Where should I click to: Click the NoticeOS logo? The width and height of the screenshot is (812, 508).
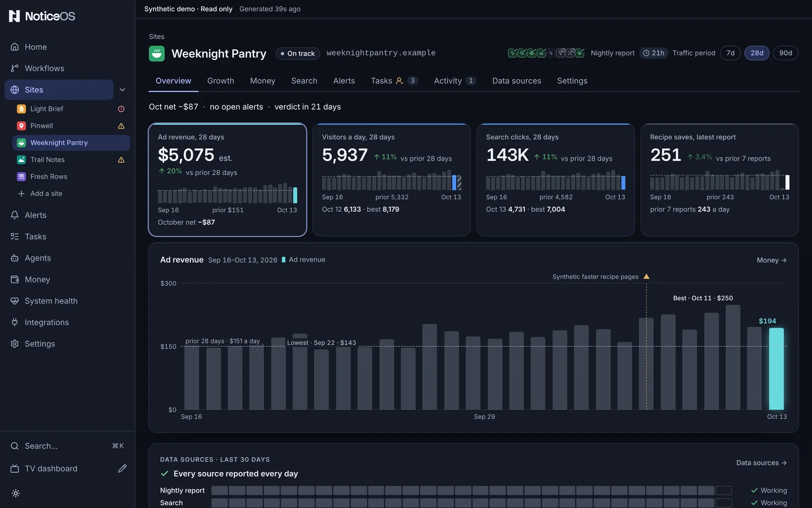click(42, 16)
